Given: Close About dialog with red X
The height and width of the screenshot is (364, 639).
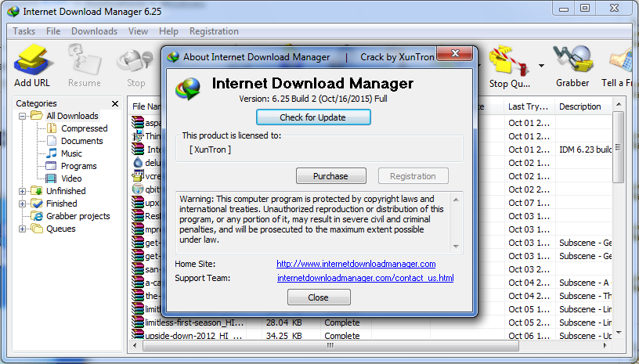Looking at the screenshot, I should pyautogui.click(x=455, y=53).
